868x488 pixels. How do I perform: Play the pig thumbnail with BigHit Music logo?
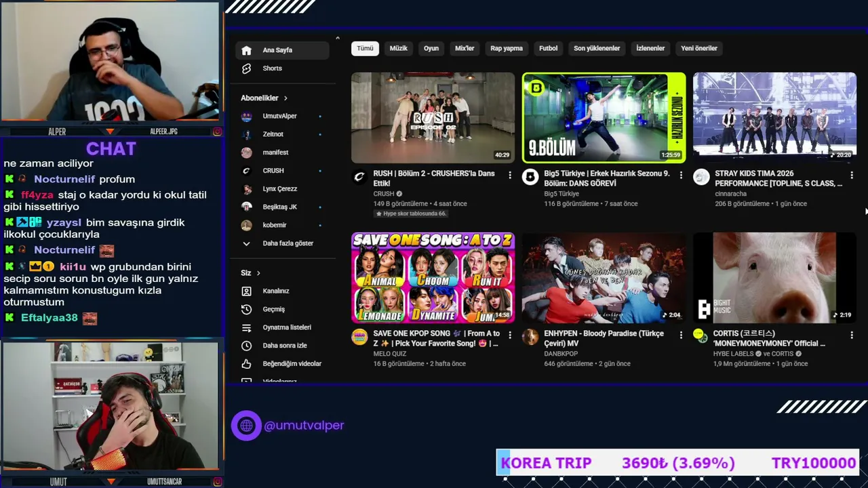click(774, 277)
